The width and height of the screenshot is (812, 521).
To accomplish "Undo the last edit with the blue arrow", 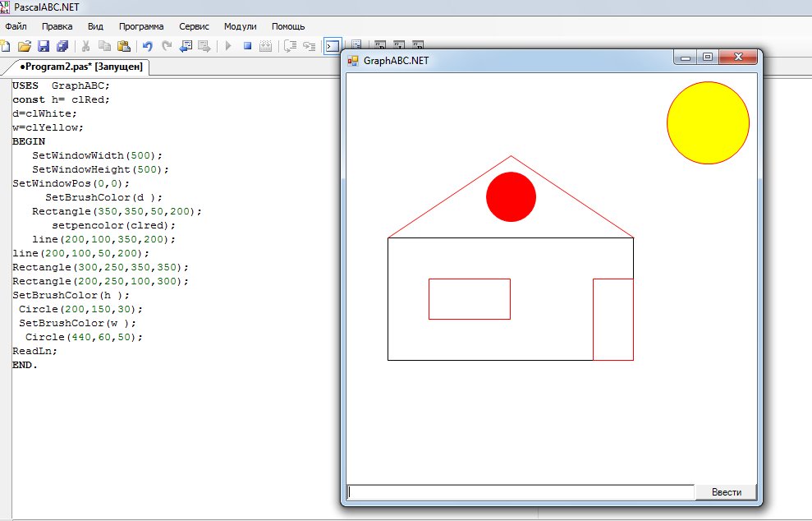I will pyautogui.click(x=148, y=46).
